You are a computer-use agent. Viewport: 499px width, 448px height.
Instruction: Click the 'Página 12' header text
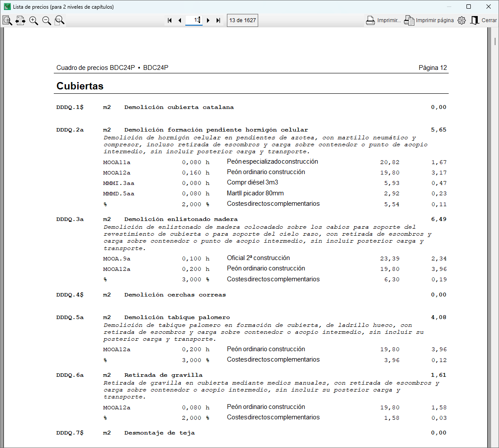point(433,68)
